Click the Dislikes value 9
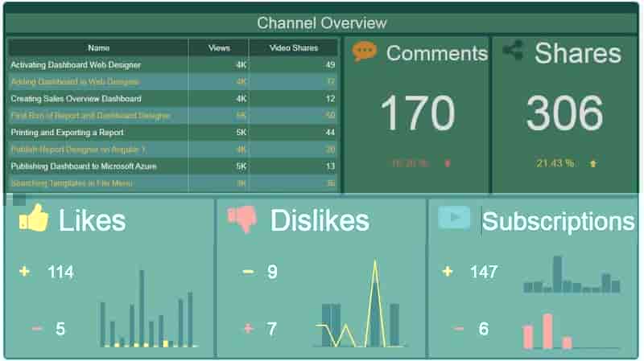The width and height of the screenshot is (644, 361). pyautogui.click(x=272, y=272)
